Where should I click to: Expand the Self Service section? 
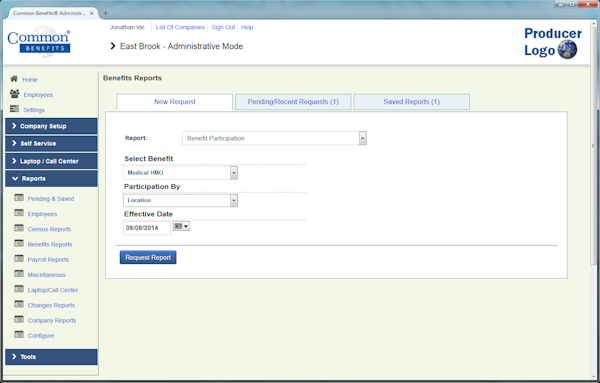[x=51, y=143]
